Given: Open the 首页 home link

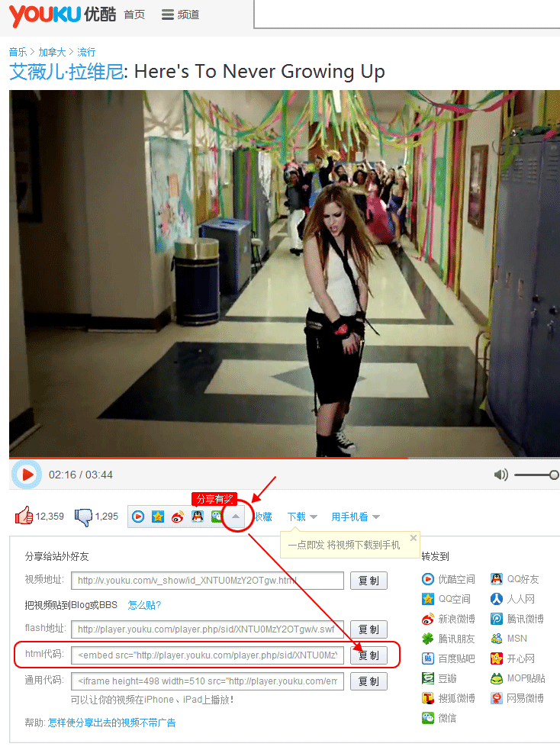Looking at the screenshot, I should (134, 14).
